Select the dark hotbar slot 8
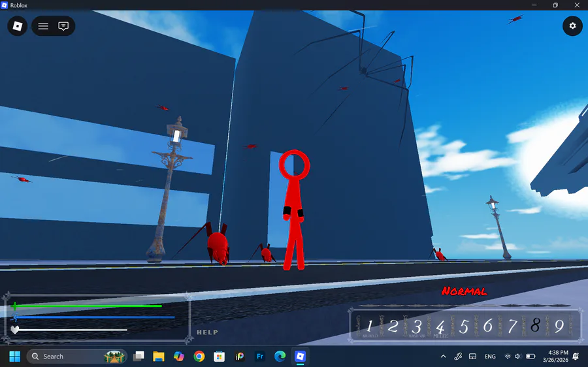 click(536, 325)
